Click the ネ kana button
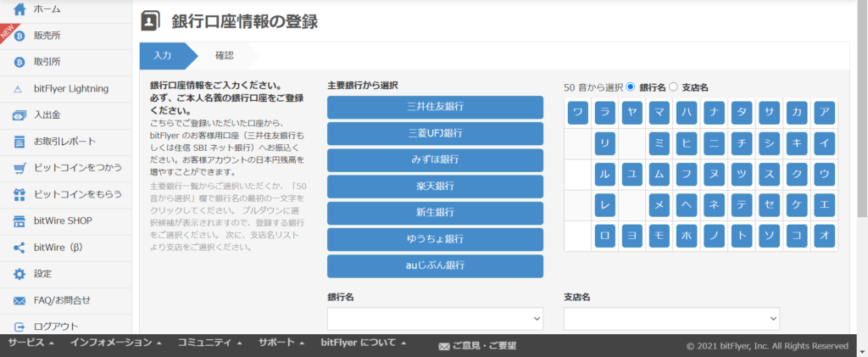Viewport: 868px width, 357px height. [714, 205]
